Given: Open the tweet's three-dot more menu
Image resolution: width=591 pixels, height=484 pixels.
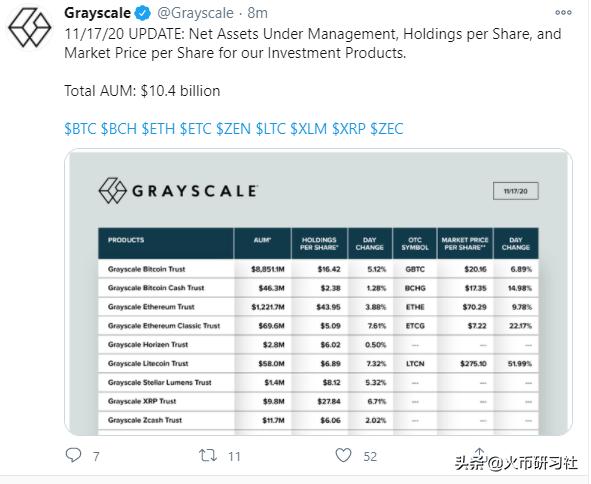Looking at the screenshot, I should [563, 12].
